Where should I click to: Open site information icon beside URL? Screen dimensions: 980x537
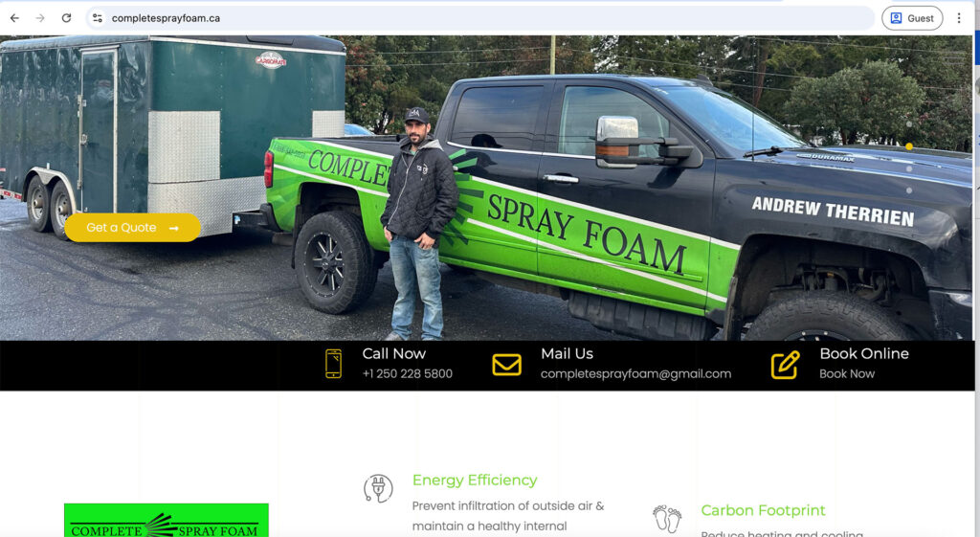click(98, 18)
